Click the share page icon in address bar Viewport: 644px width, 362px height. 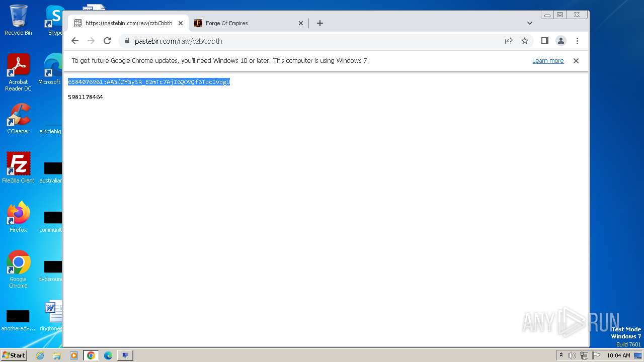pos(509,41)
